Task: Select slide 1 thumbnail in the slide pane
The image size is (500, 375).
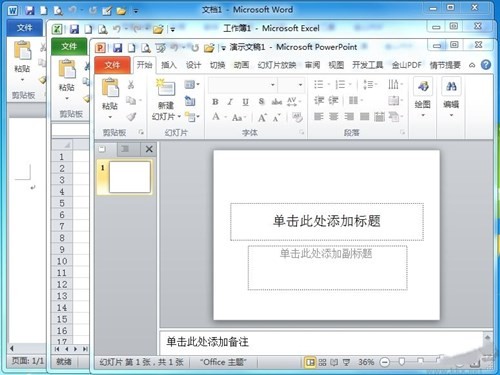Action: click(129, 177)
